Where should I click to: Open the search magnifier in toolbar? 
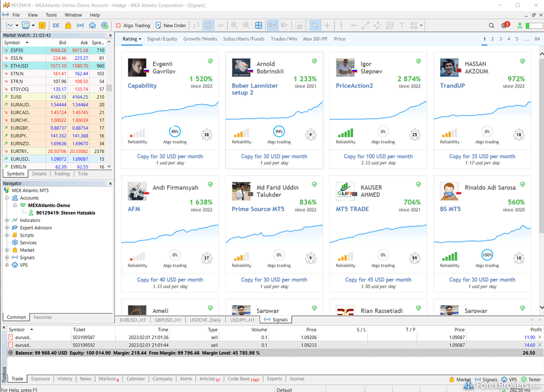(x=491, y=25)
